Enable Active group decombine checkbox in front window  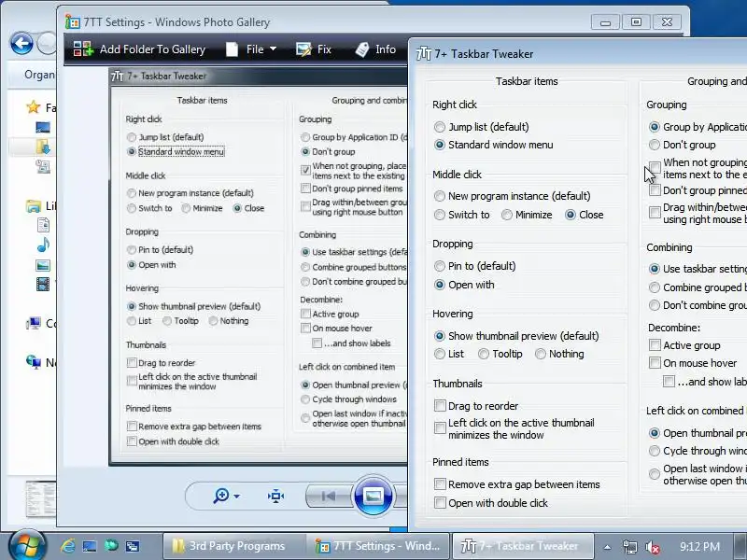pos(655,344)
